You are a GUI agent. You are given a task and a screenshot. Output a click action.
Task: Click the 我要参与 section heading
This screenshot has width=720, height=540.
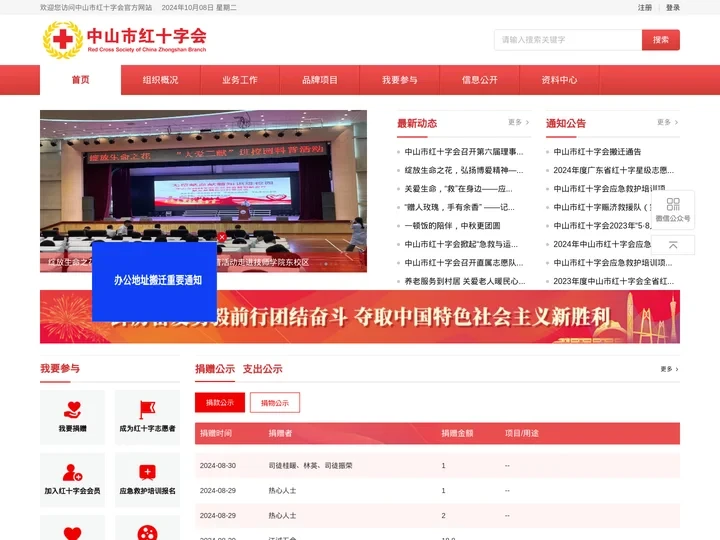[60, 368]
